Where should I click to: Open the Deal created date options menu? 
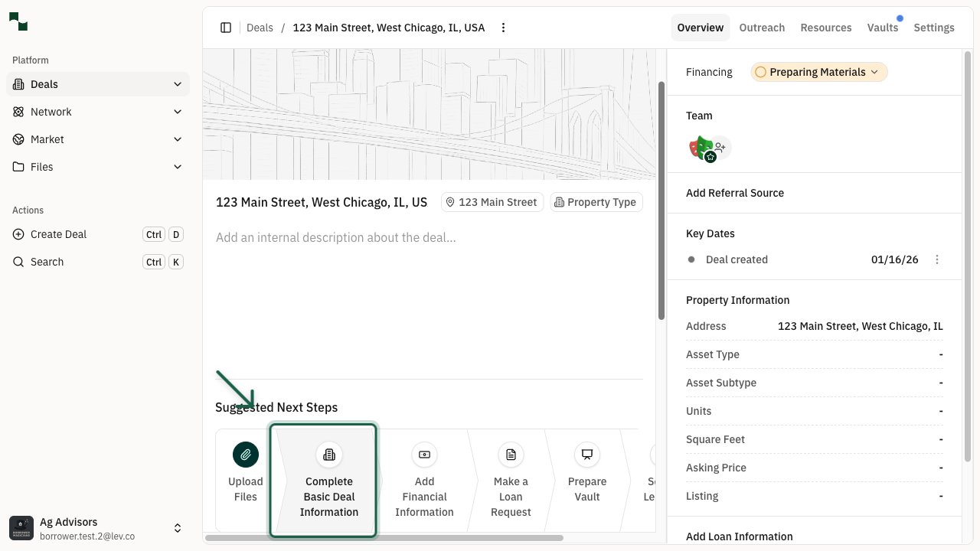click(x=937, y=259)
